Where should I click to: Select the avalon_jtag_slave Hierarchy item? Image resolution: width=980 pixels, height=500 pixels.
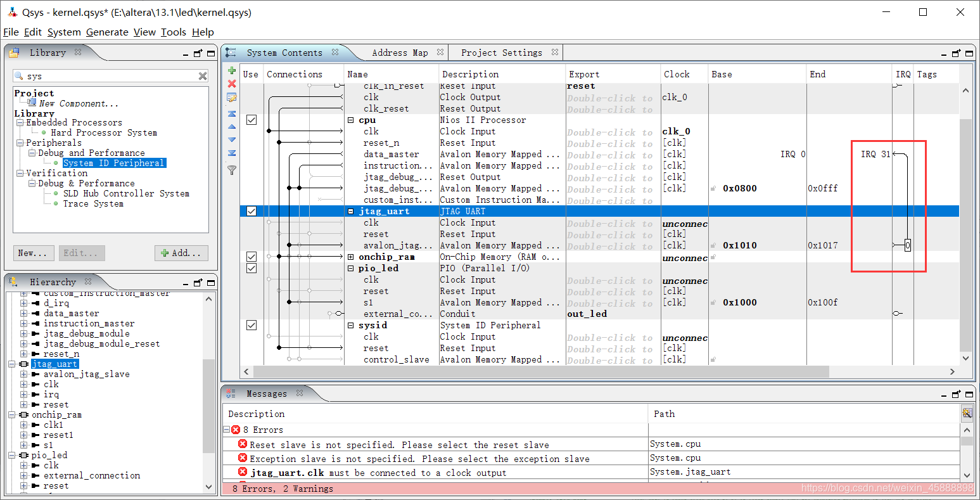tap(86, 374)
